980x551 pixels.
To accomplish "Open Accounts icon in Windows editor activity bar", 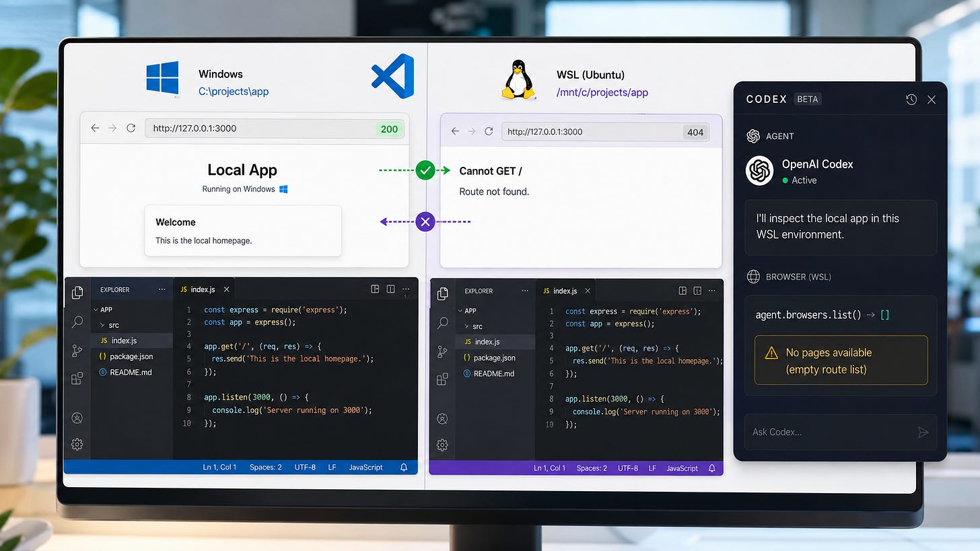I will point(77,418).
